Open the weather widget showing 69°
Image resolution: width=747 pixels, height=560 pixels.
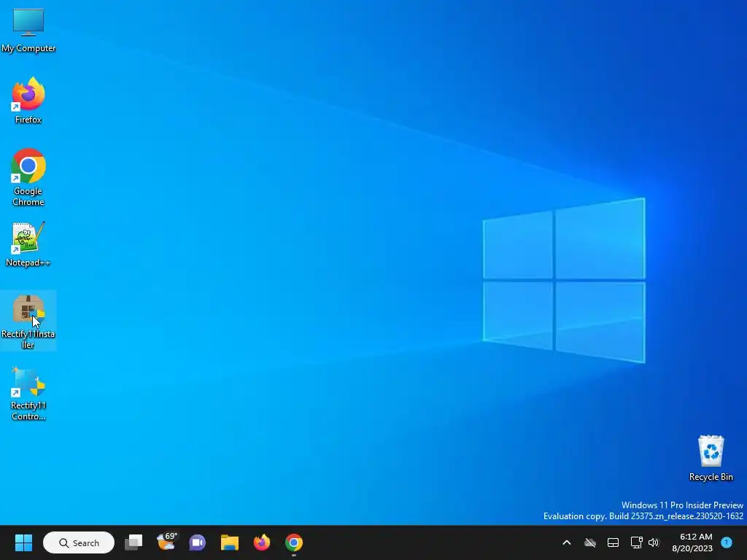click(x=166, y=542)
